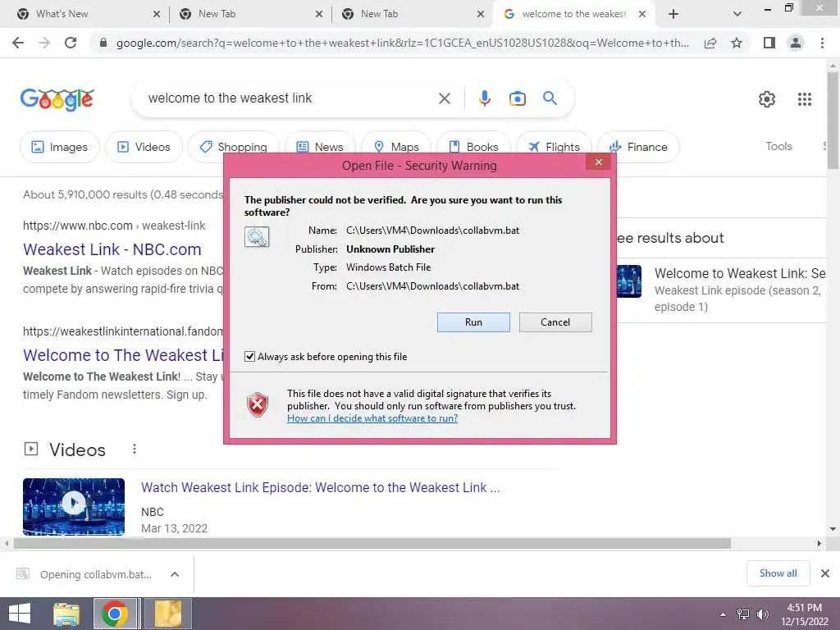Open the volume speaker tray icon
The height and width of the screenshot is (630, 840).
coord(763,614)
